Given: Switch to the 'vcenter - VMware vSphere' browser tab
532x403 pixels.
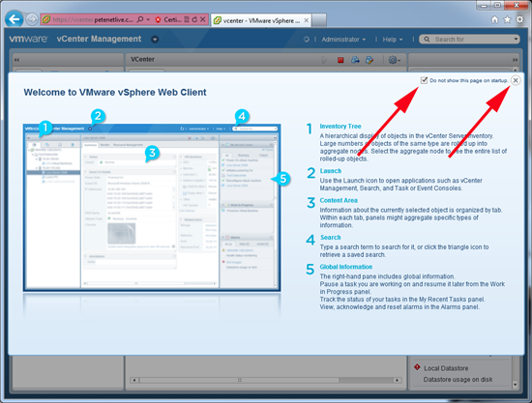Looking at the screenshot, I should (261, 20).
